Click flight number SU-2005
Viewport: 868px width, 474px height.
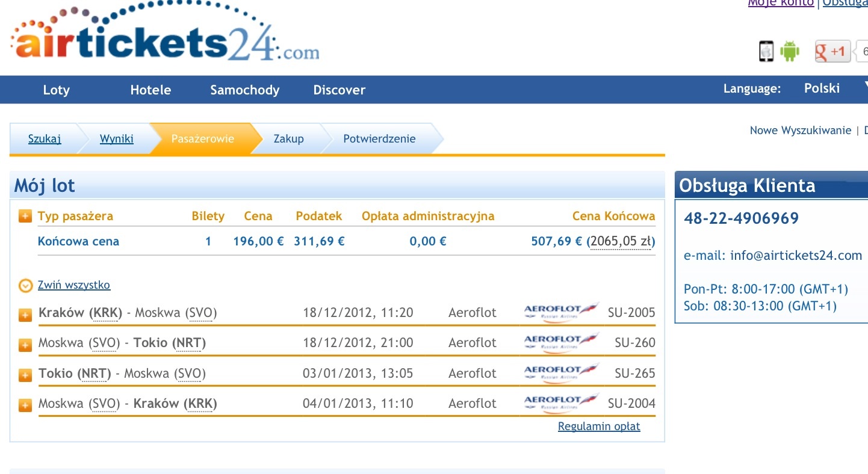pyautogui.click(x=631, y=313)
